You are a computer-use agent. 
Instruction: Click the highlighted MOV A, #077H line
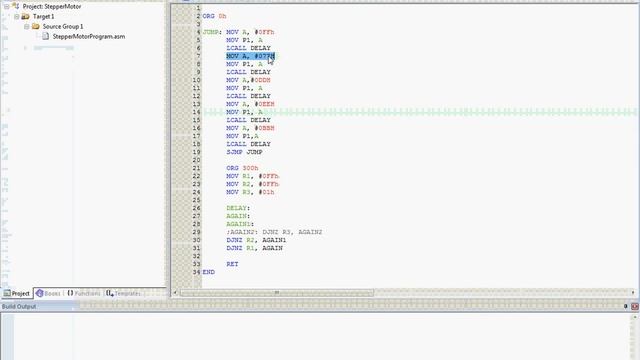251,56
